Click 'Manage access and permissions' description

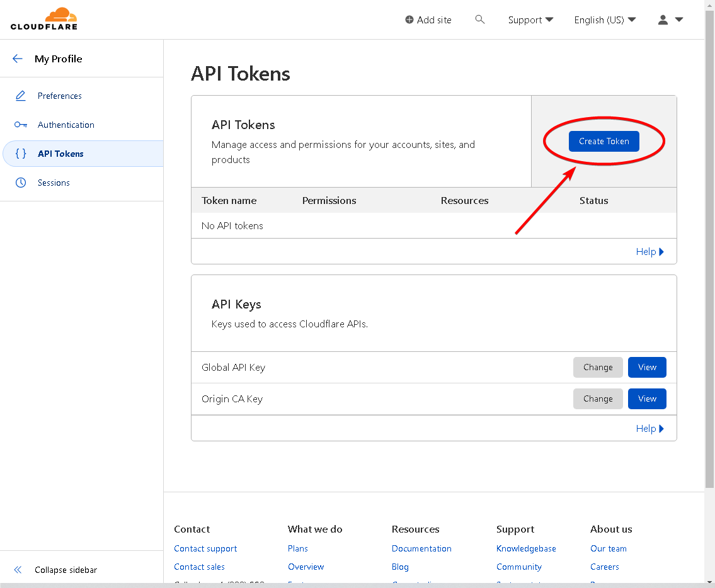click(343, 152)
